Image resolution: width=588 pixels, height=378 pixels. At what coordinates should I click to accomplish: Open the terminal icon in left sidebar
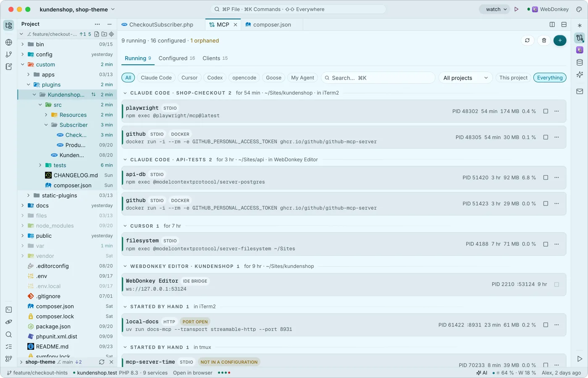[x=8, y=310]
